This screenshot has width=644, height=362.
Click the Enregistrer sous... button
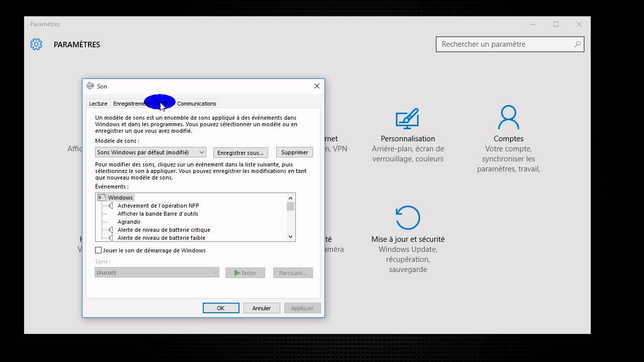[240, 152]
